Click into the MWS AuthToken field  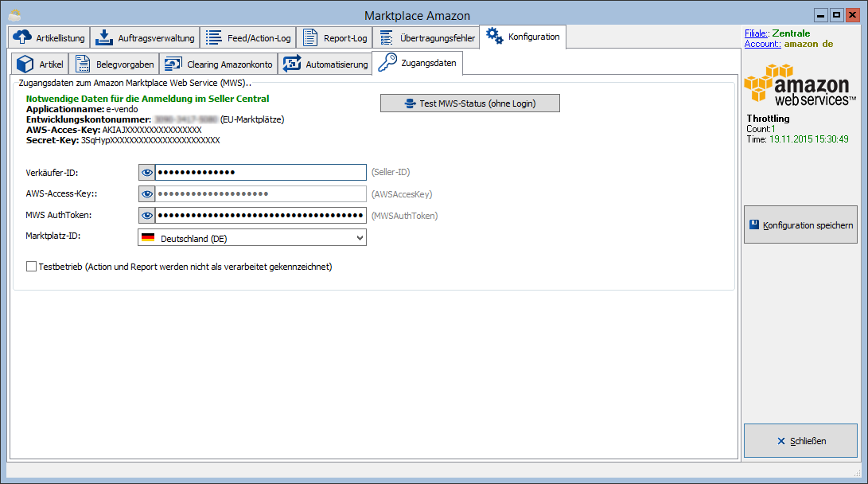pos(261,216)
